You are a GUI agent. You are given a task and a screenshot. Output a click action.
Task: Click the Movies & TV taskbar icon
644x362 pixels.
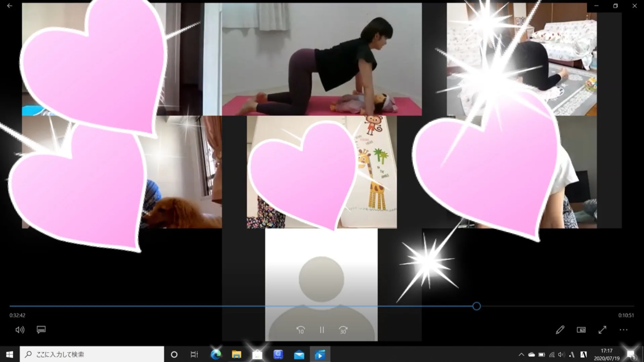coord(320,354)
